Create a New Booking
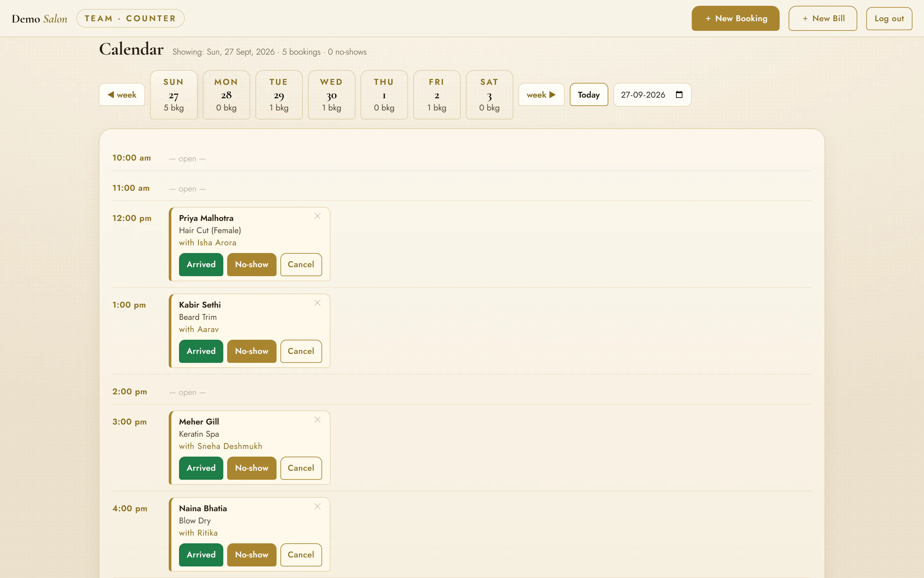The image size is (924, 578). pos(735,18)
